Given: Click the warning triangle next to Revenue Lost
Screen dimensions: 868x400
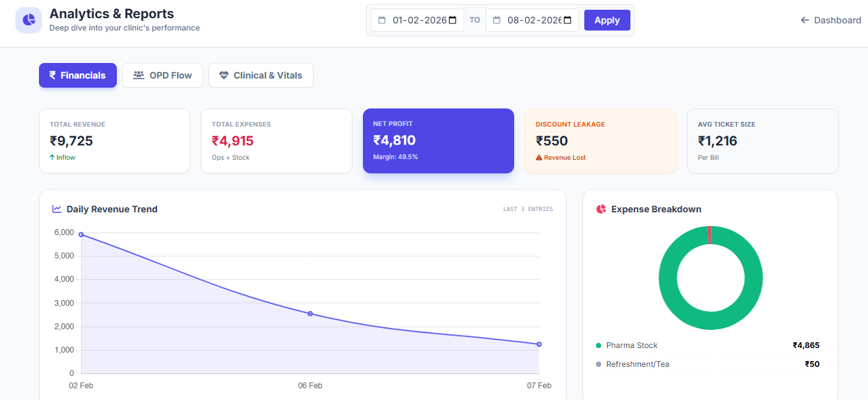Looking at the screenshot, I should [539, 157].
